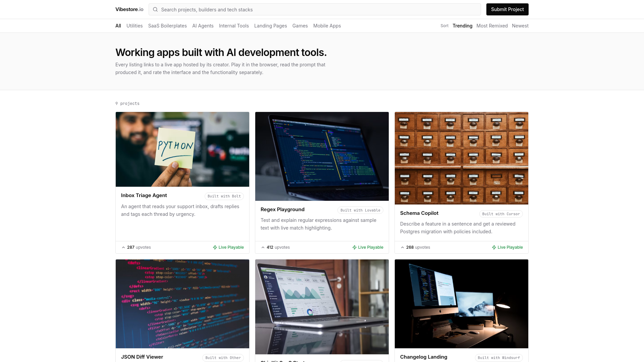This screenshot has height=362, width=644.
Task: Select the All category tab
Action: [x=118, y=26]
